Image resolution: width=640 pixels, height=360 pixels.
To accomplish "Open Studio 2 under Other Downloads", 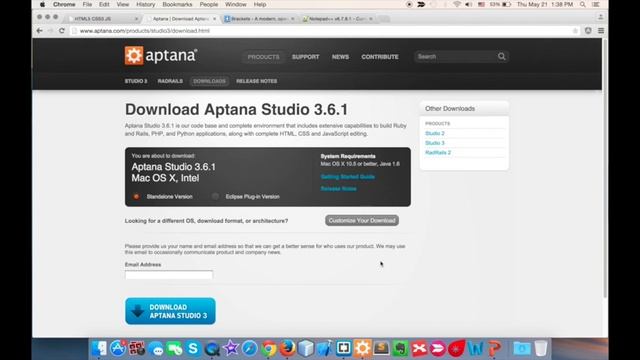I will coord(435,133).
